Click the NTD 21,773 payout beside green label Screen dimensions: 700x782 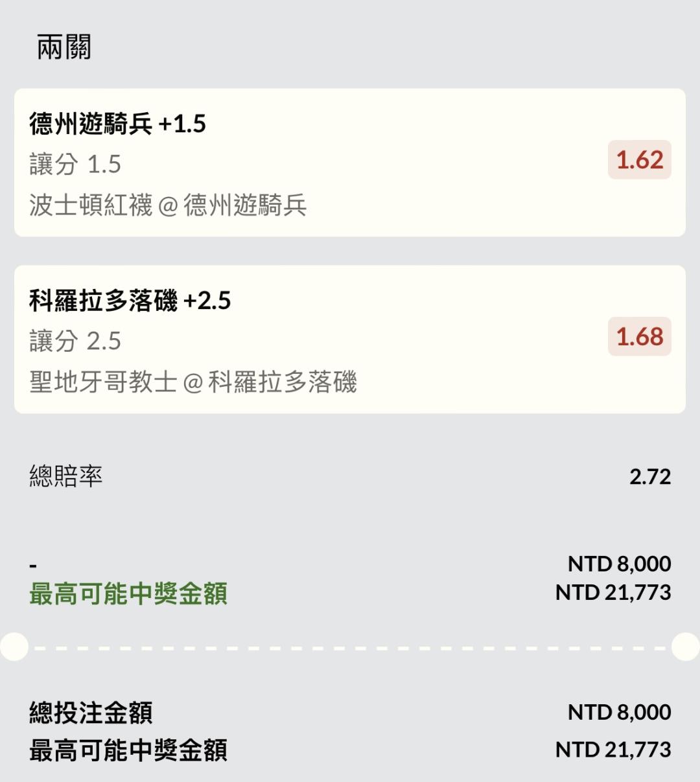(x=613, y=592)
